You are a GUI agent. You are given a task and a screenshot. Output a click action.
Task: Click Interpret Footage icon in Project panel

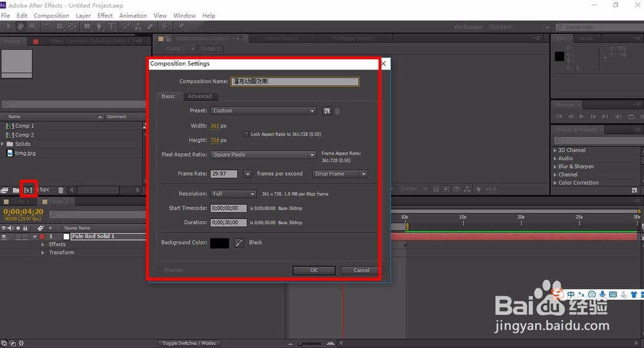(5, 190)
